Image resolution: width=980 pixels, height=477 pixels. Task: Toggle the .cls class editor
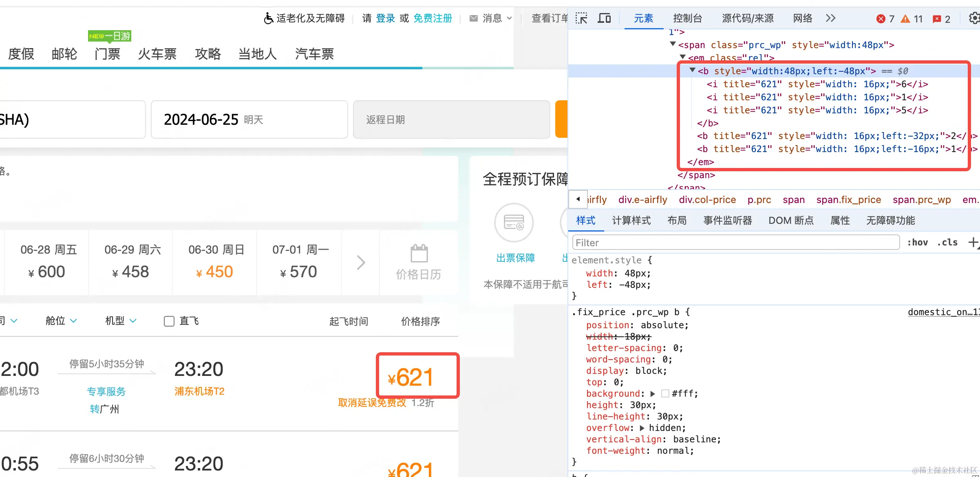947,243
